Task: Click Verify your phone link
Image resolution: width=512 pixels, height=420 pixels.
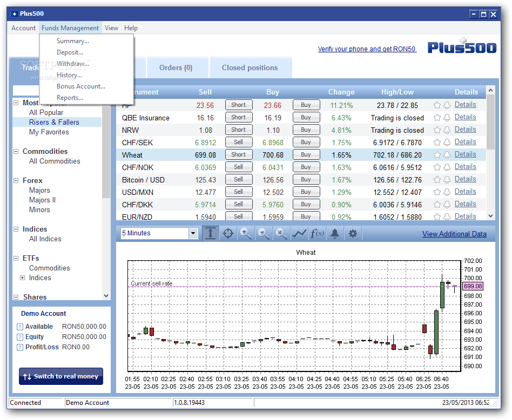Action: (x=367, y=49)
